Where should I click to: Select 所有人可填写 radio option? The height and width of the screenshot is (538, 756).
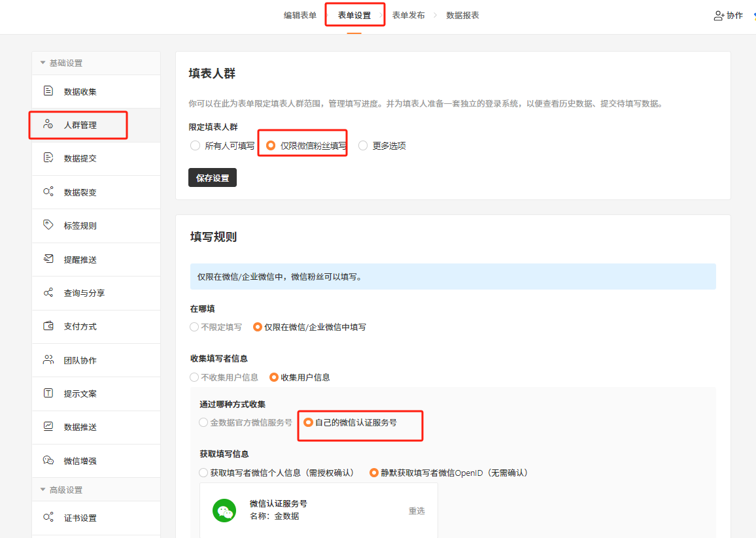(x=195, y=146)
